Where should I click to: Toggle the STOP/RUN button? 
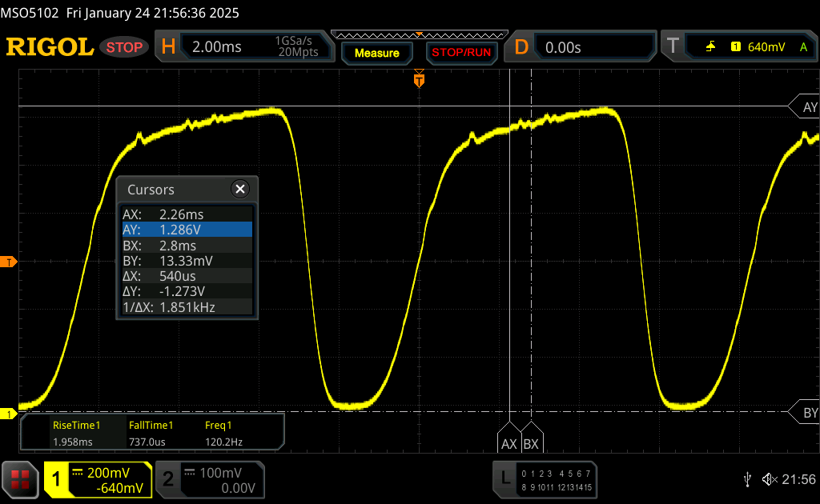460,53
